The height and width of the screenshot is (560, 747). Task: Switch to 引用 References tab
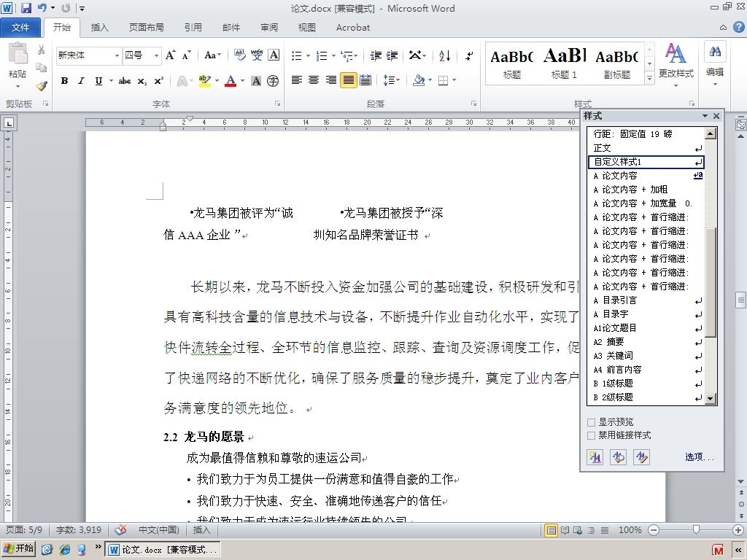coord(193,28)
